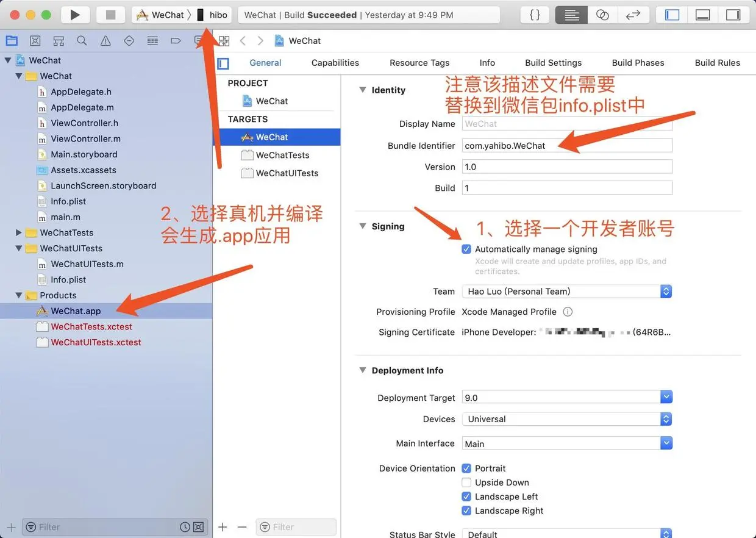Choose the hibo run destination device

[212, 15]
